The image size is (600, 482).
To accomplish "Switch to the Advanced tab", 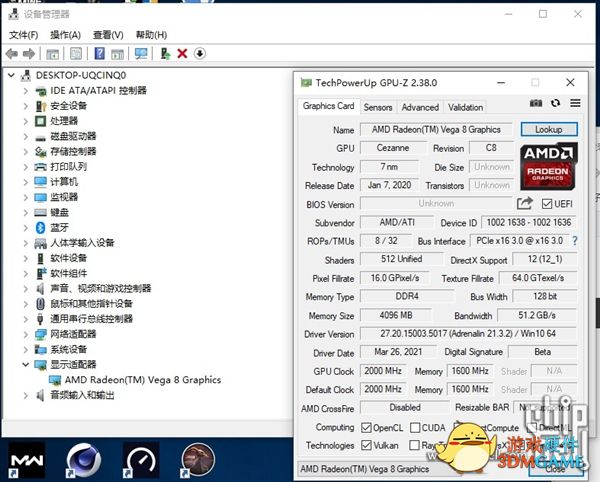I will [420, 107].
